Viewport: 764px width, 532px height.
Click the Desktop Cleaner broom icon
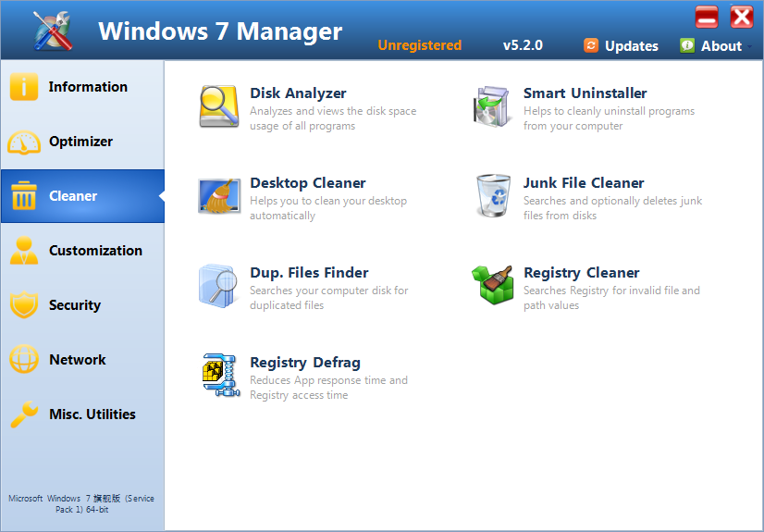[219, 196]
